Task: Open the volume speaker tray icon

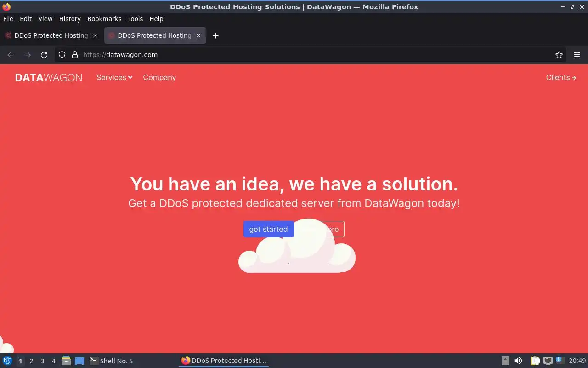Action: click(x=518, y=361)
